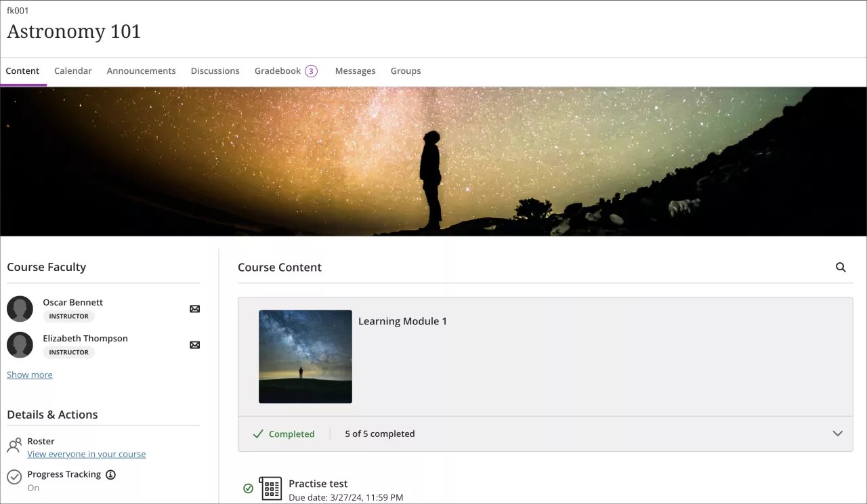The width and height of the screenshot is (867, 504).
Task: Click the Gradebook notification badge showing 3
Action: click(312, 70)
